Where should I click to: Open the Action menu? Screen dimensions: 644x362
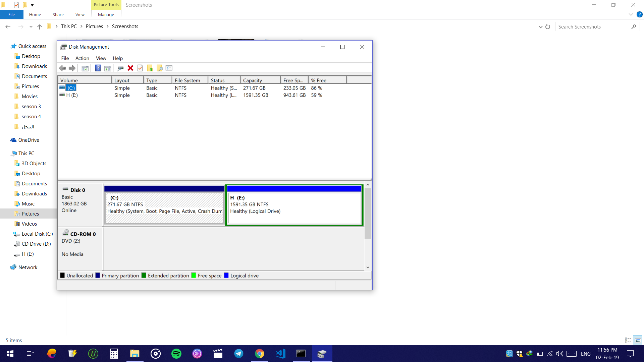(82, 58)
